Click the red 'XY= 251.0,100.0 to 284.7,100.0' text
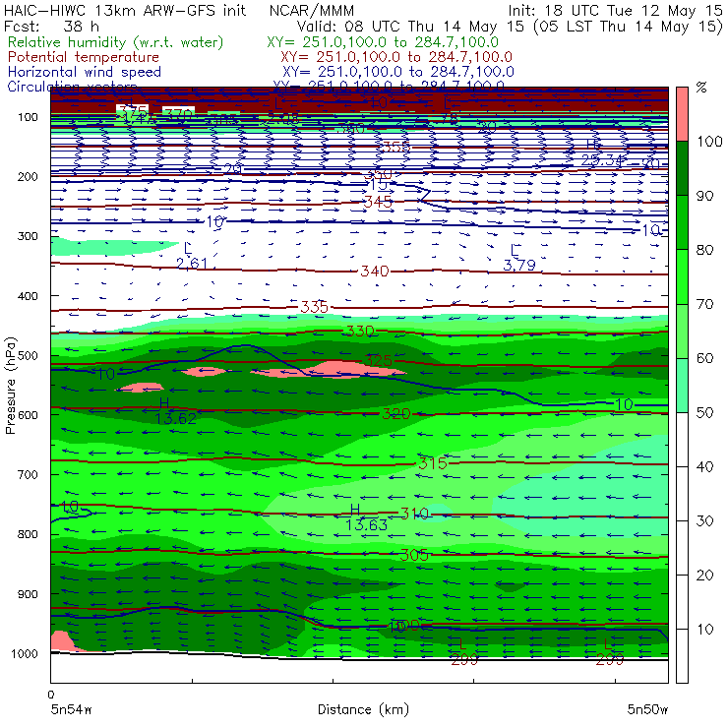 click(x=396, y=57)
